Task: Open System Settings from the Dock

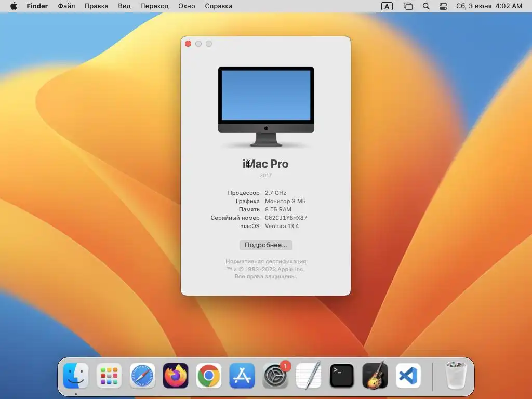Action: 275,376
